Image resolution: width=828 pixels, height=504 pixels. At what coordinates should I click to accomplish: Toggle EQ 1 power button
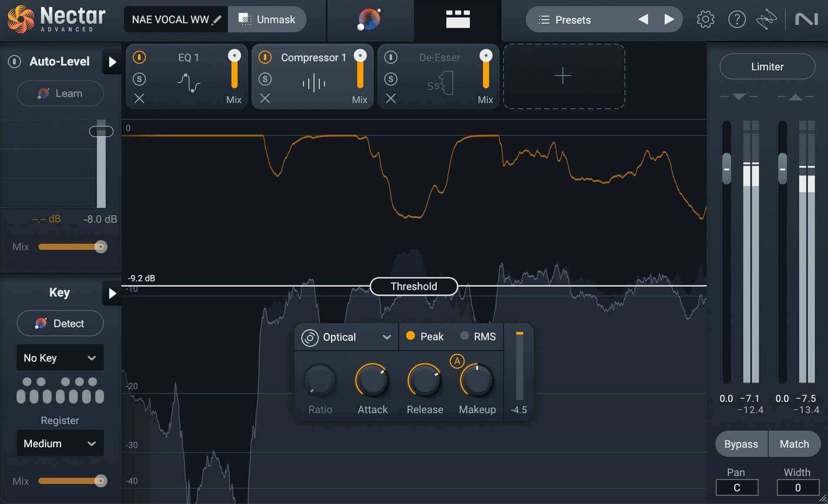click(x=139, y=57)
